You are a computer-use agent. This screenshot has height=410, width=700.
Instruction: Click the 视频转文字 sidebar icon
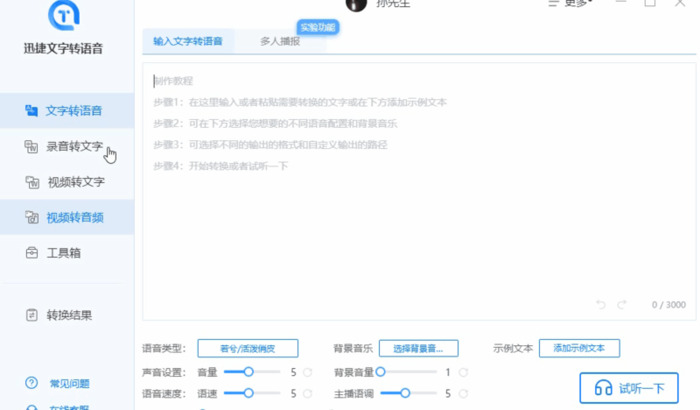click(x=32, y=182)
